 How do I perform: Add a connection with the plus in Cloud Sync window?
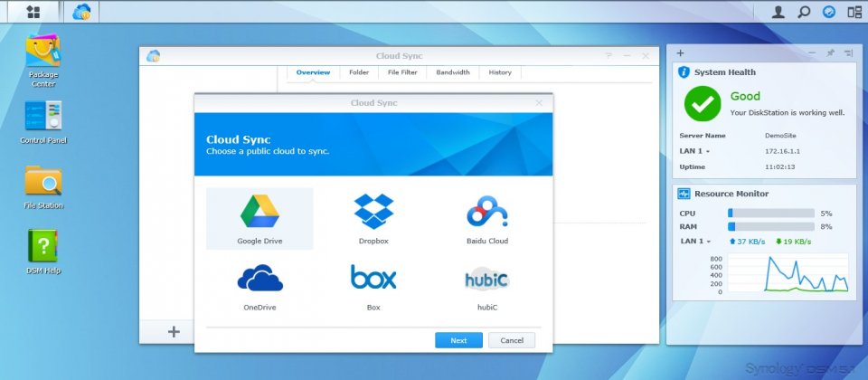tap(174, 332)
